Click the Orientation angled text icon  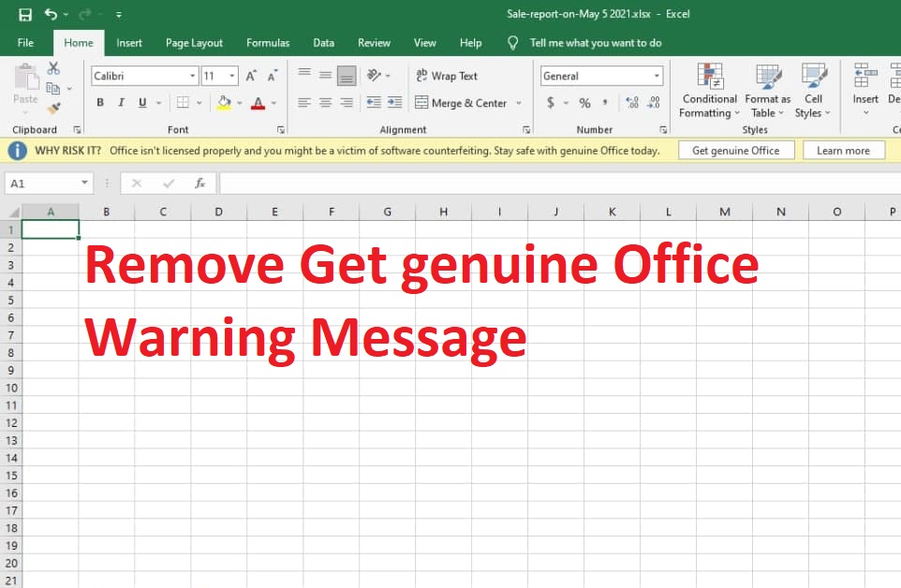click(x=374, y=75)
